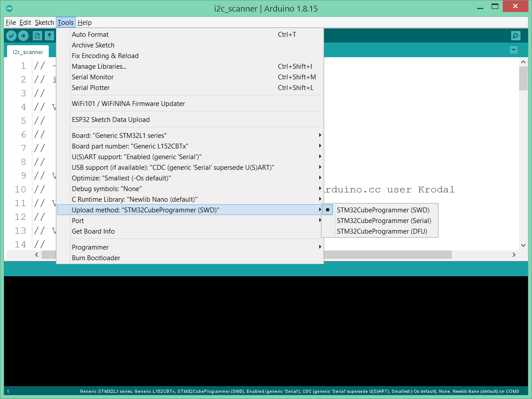
Task: Choose STM32CubeProgrammer (Serial) upload method
Action: click(379, 221)
